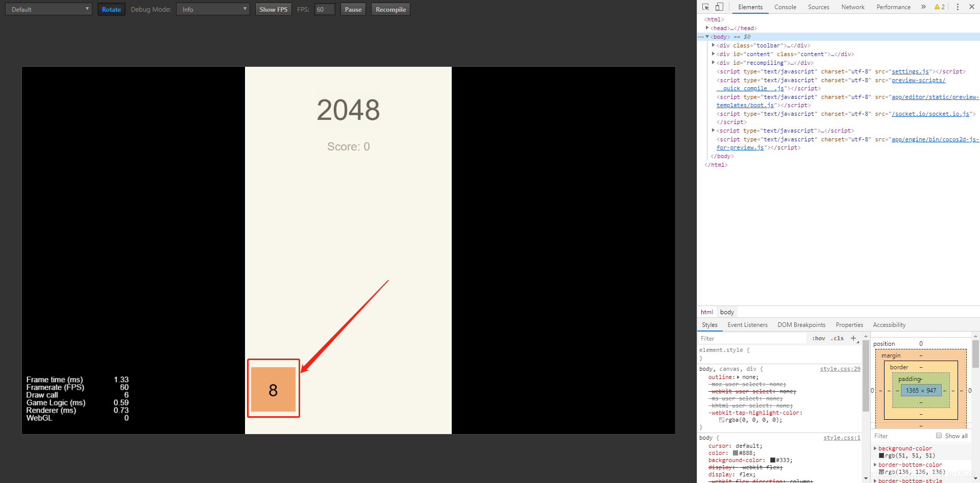Select the Styles sub-tab

[x=709, y=325]
